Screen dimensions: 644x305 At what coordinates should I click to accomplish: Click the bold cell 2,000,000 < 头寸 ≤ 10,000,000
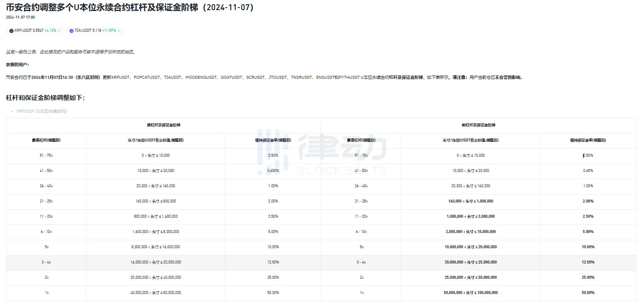tap(470, 232)
